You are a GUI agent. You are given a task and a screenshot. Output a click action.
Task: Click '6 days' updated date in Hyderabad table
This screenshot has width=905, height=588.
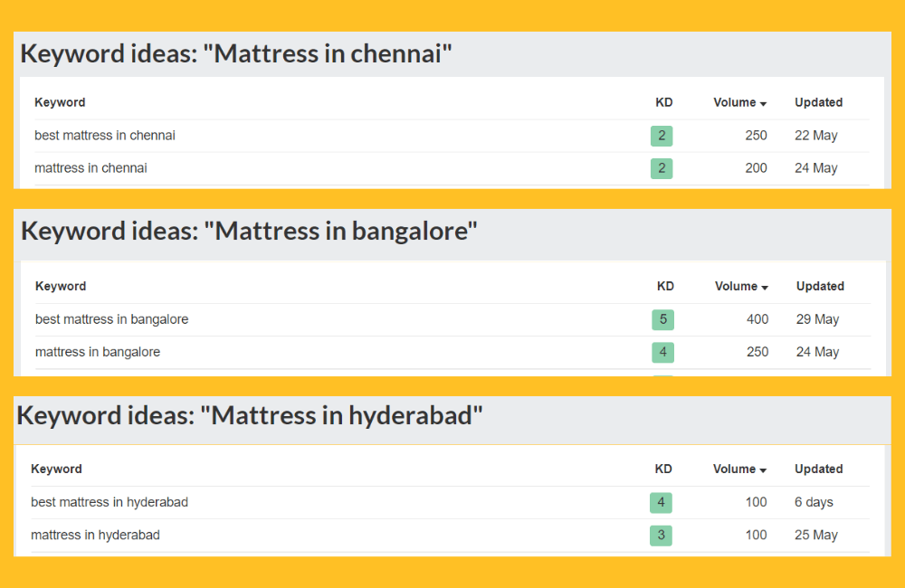click(814, 502)
